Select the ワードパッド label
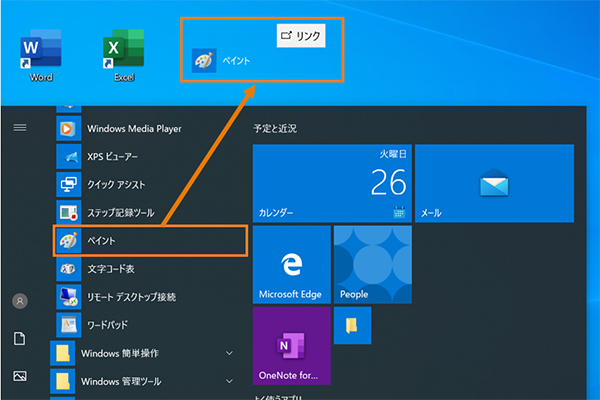The width and height of the screenshot is (600, 400). [108, 325]
